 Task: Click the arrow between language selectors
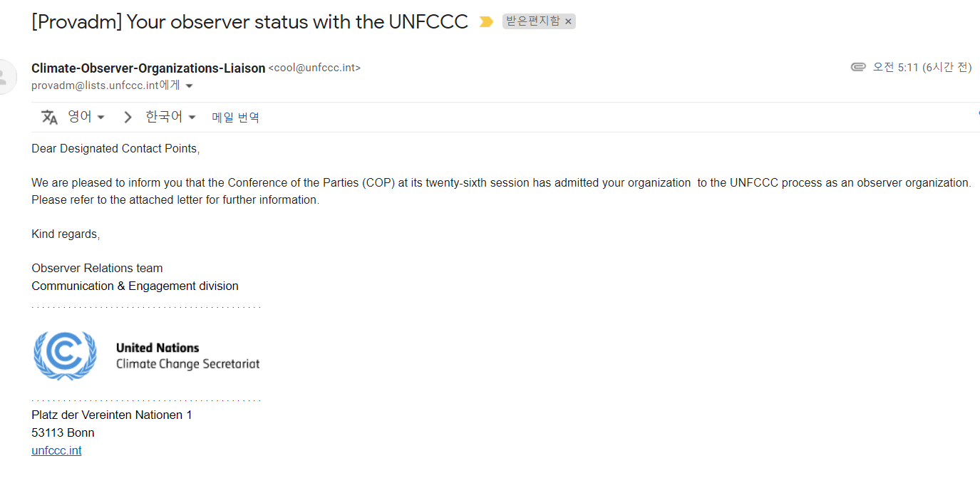pos(128,118)
